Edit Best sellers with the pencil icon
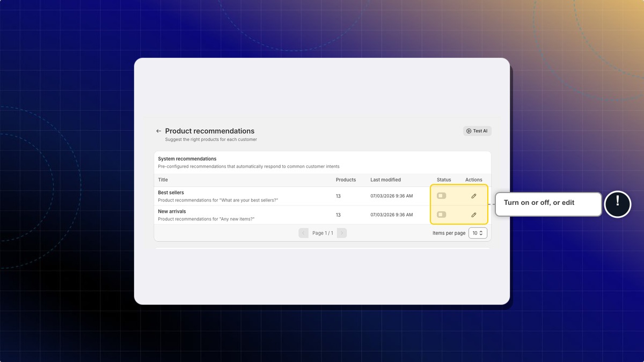 coord(474,196)
